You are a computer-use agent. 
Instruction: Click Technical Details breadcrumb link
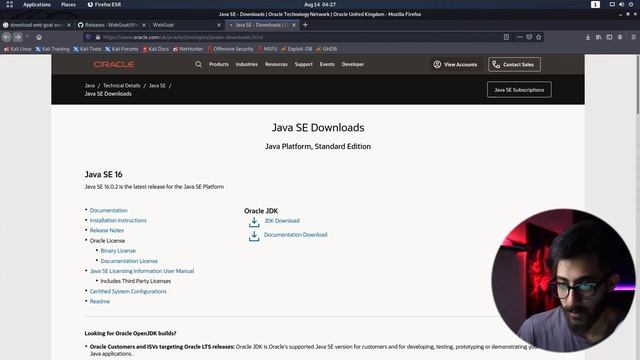[122, 86]
